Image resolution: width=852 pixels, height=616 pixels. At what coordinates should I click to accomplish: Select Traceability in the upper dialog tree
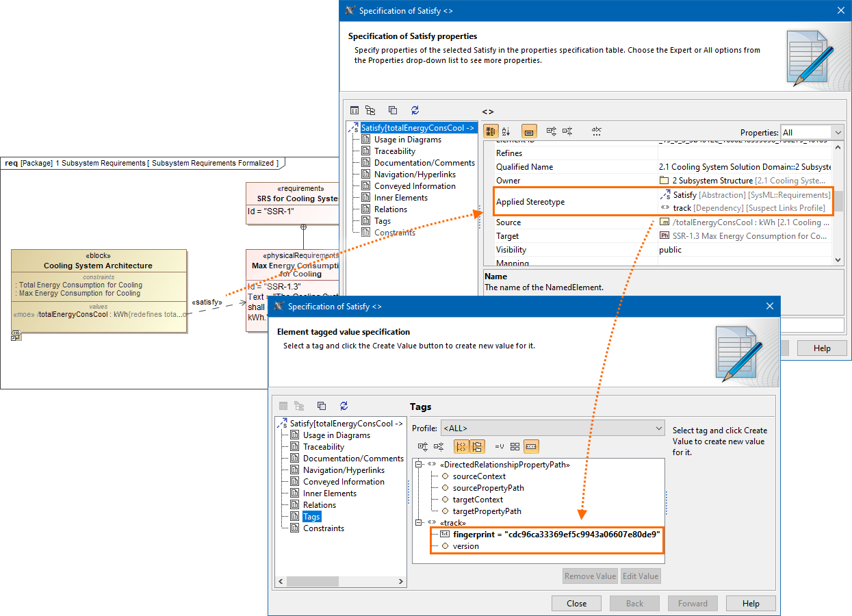(394, 151)
